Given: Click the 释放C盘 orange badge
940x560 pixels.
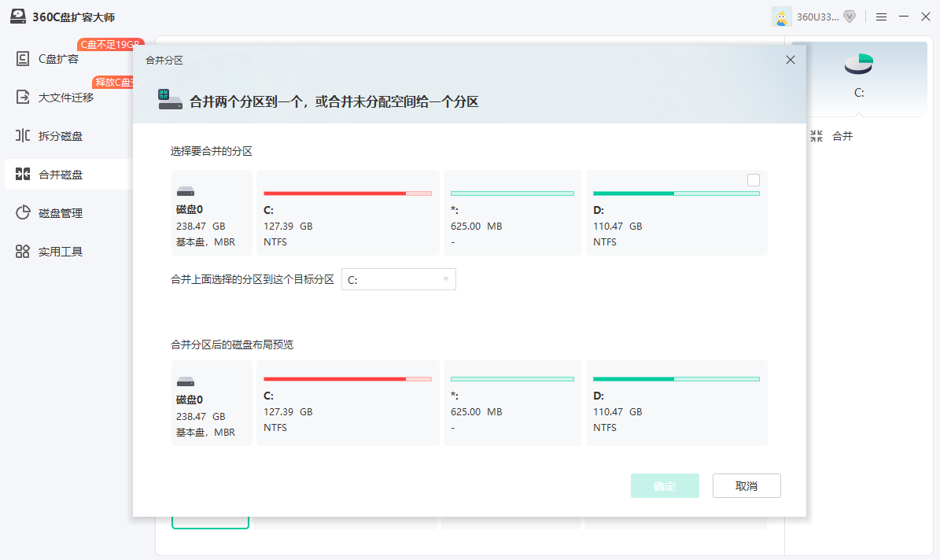Looking at the screenshot, I should point(112,82).
